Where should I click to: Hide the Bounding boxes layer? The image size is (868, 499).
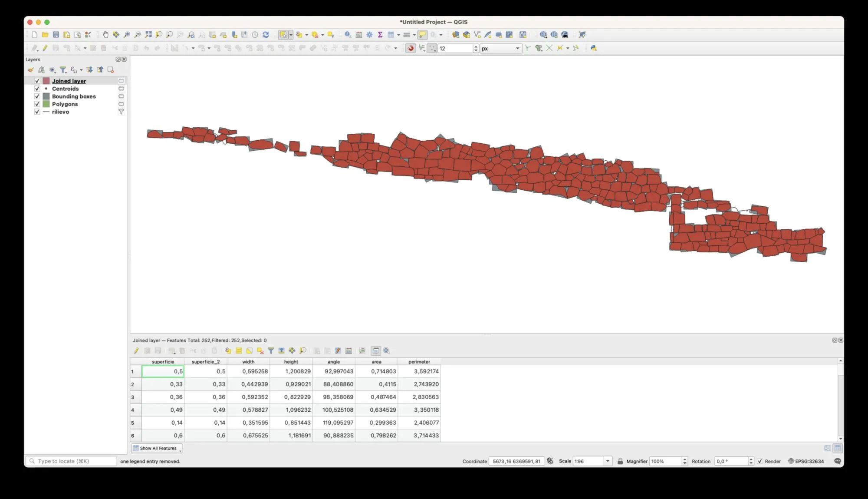coord(37,96)
